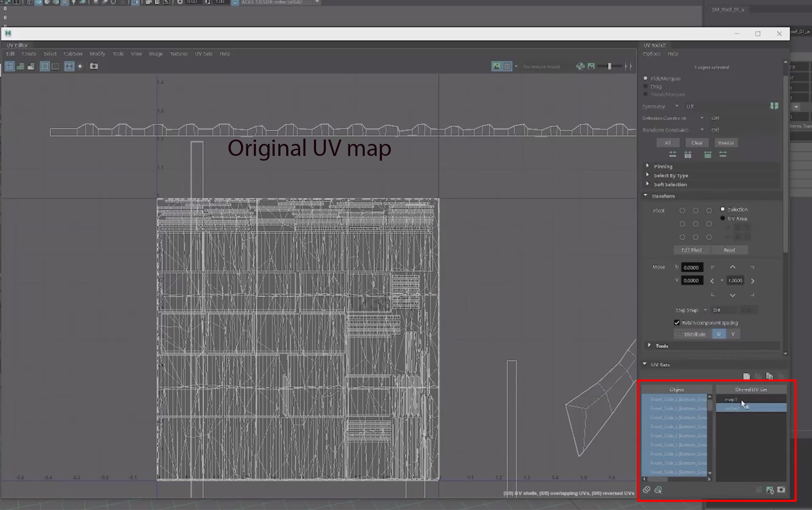
Task: Click the grow selection icon
Action: pyautogui.click(x=688, y=154)
